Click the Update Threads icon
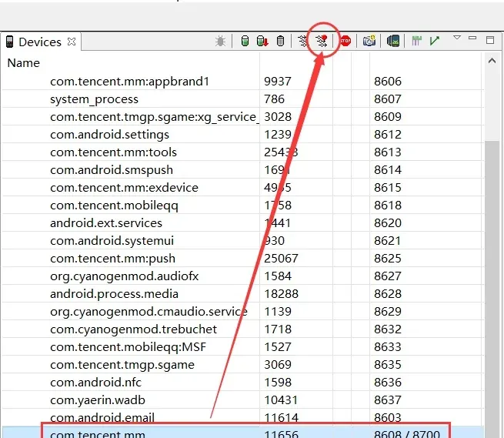The width and height of the screenshot is (504, 438). (x=302, y=41)
